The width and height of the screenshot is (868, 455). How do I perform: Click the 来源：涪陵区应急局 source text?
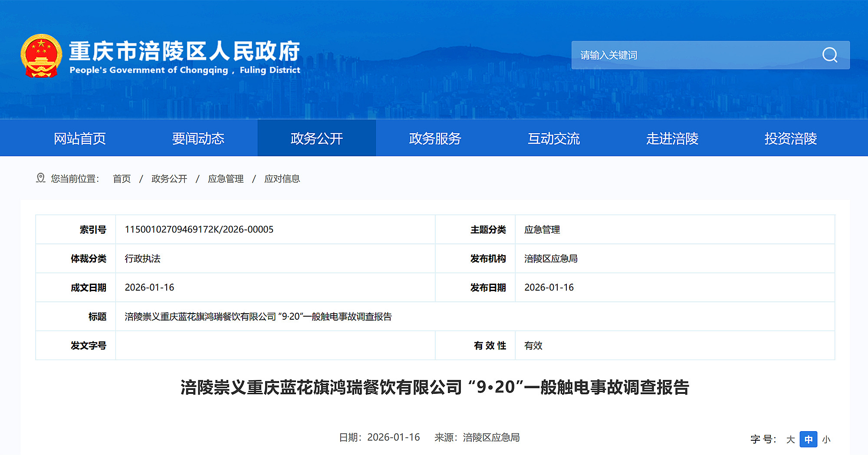[477, 437]
